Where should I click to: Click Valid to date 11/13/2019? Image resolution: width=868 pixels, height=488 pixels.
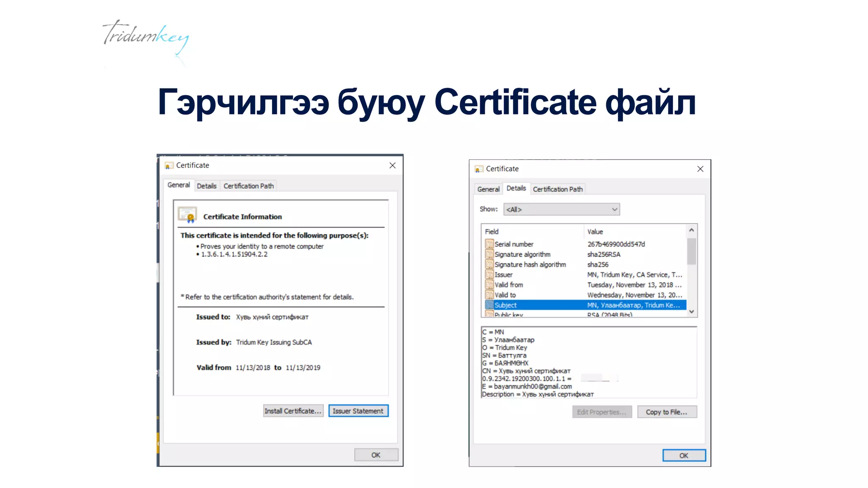pos(303,368)
